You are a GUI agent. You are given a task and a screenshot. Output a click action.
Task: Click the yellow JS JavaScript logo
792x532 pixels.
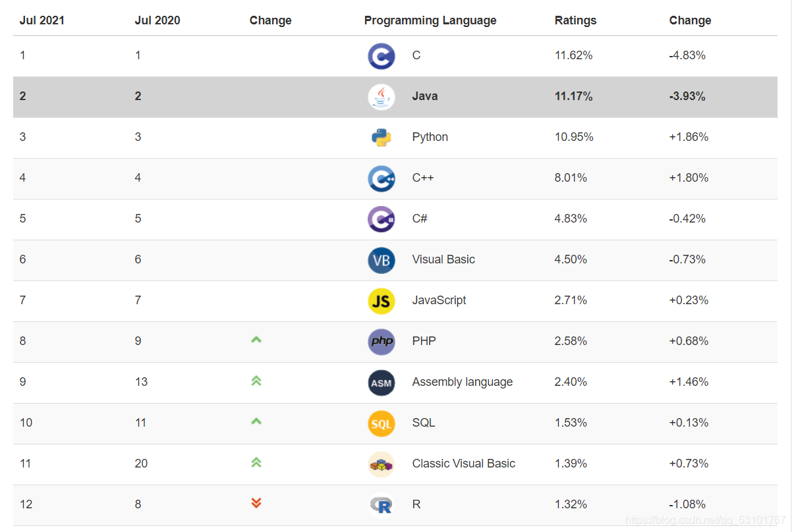(x=382, y=301)
